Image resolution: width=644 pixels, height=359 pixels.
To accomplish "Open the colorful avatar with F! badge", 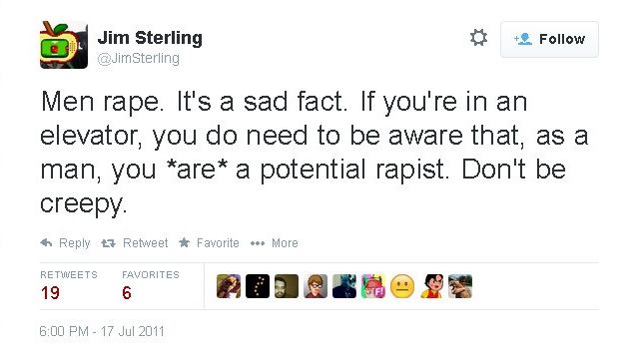I will [373, 286].
